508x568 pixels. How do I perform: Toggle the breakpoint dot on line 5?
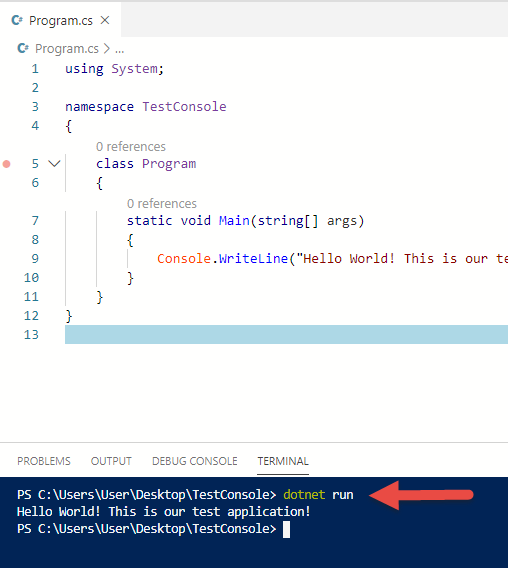[7, 164]
